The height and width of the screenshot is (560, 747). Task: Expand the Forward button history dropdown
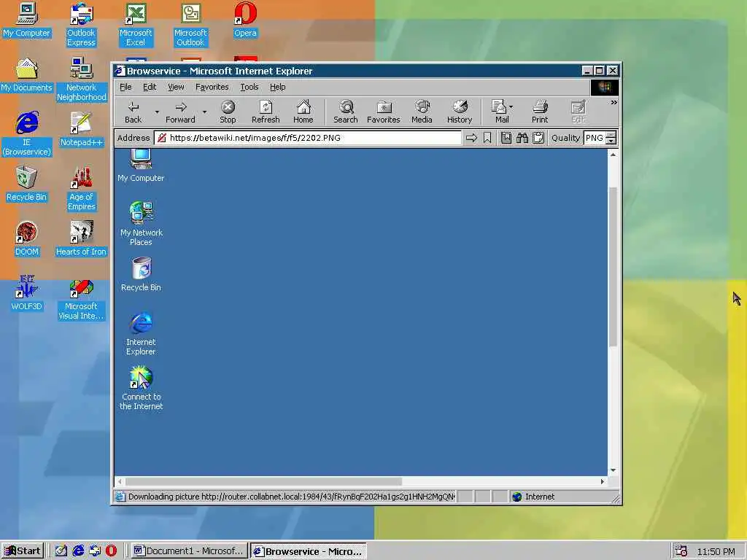pyautogui.click(x=204, y=112)
